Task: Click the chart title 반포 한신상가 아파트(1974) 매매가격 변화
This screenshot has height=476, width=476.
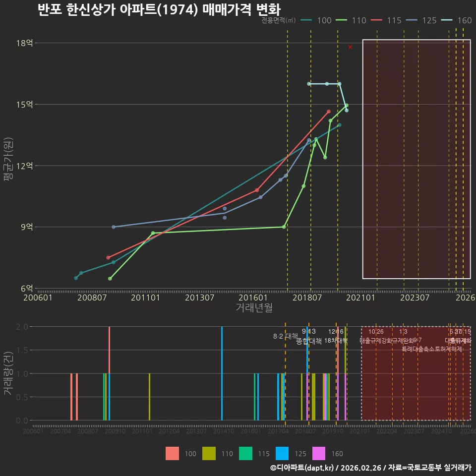Action: pos(159,10)
